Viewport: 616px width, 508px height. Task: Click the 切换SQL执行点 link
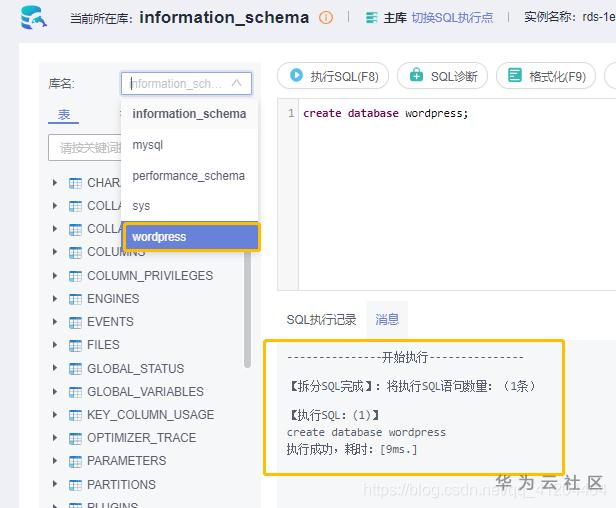tap(452, 18)
